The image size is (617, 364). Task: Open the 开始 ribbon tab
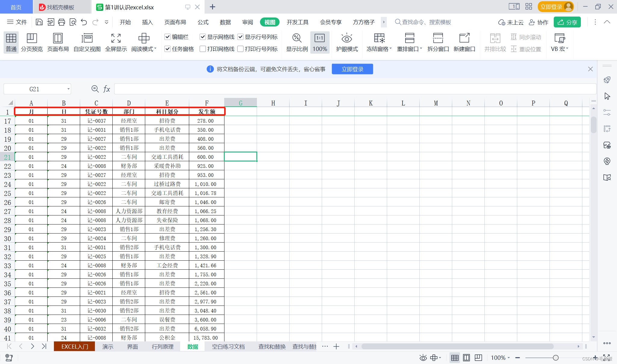[125, 22]
